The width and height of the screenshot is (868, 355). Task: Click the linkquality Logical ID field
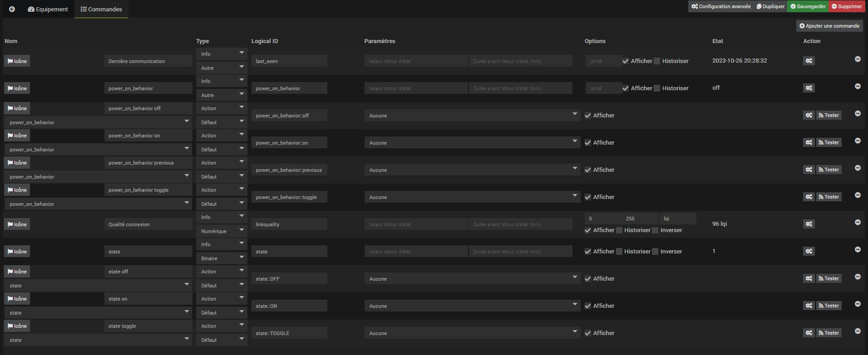pos(289,224)
